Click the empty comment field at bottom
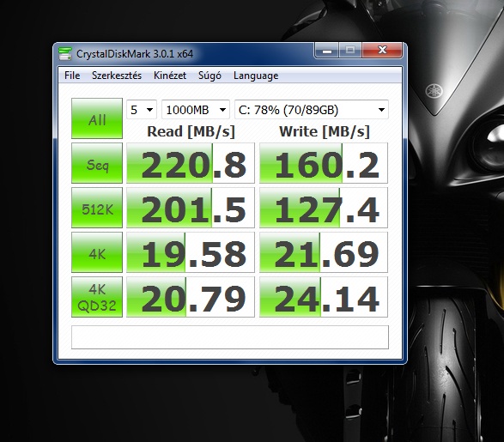The width and height of the screenshot is (504, 442). 230,337
